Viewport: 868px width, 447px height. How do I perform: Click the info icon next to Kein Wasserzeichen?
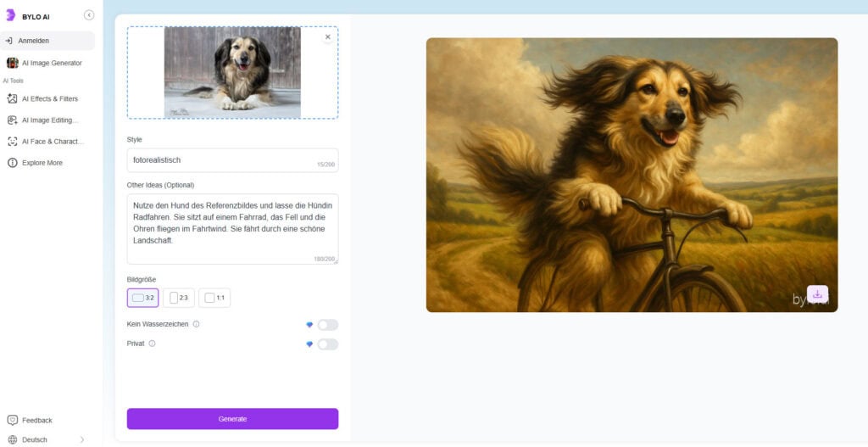point(196,324)
